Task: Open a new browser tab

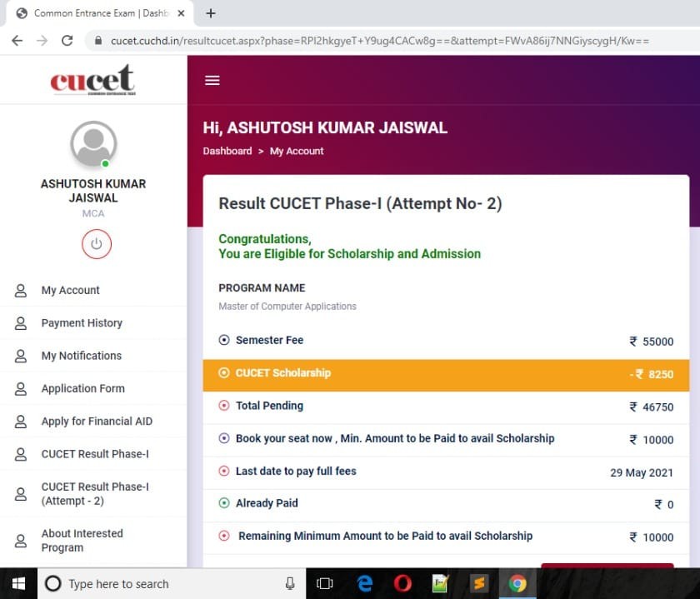Action: coord(211,13)
